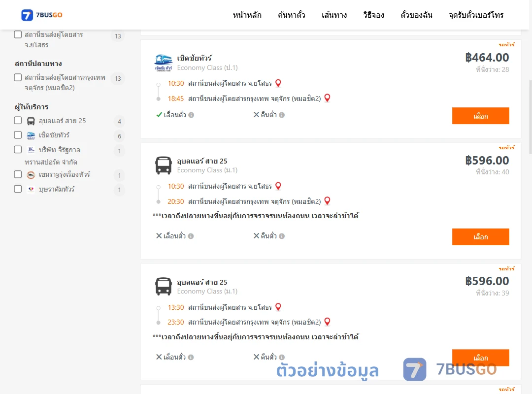This screenshot has height=394, width=532.
Task: Click ที่นั่งว่าง: 39 seat count
Action: pos(492,293)
